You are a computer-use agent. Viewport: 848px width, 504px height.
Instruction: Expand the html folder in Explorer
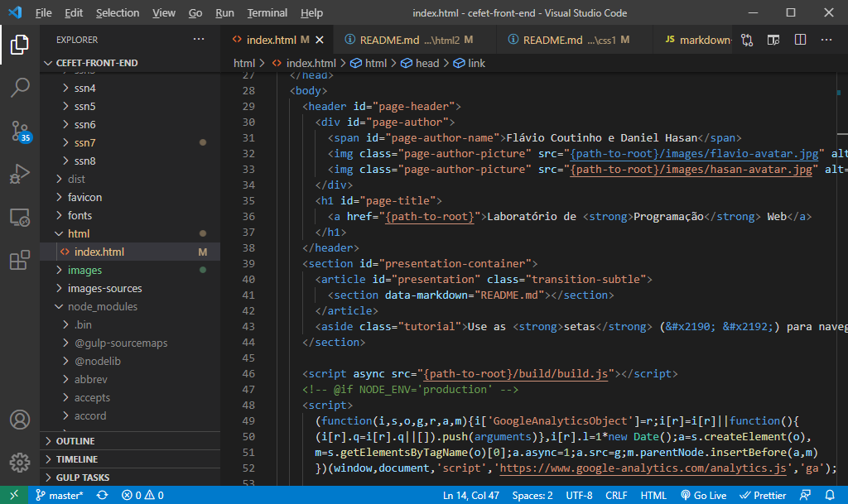click(79, 233)
